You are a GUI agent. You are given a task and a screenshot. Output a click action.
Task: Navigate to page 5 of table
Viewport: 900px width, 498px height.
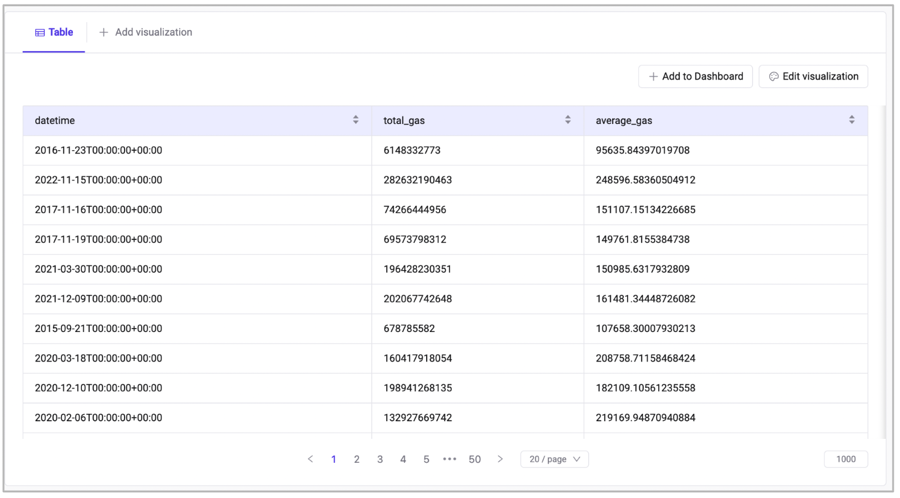tap(426, 459)
